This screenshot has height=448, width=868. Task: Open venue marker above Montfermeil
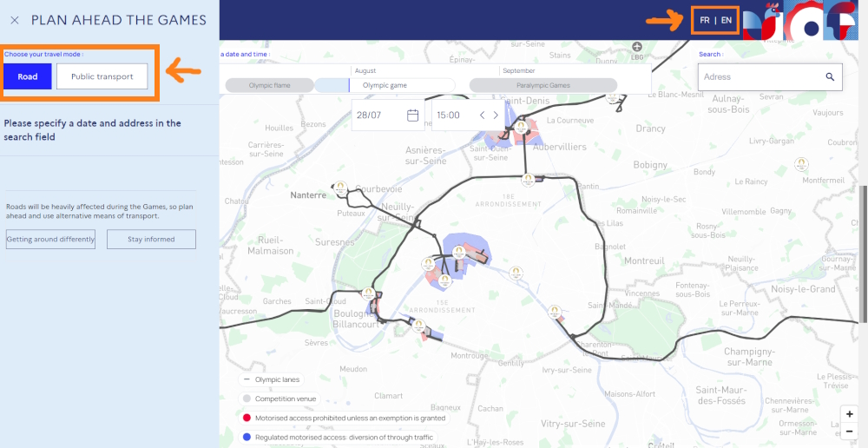[x=800, y=164]
